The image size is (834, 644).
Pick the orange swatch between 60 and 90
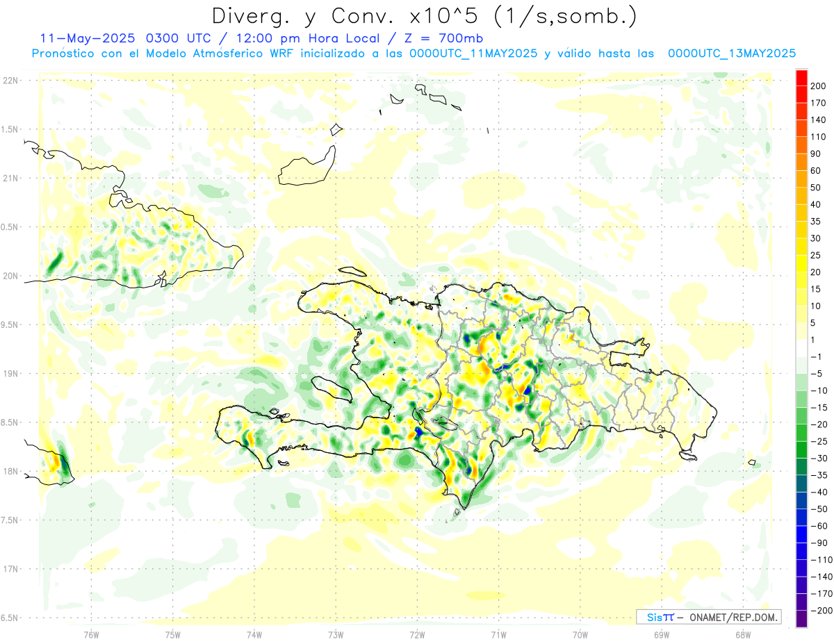tap(801, 163)
